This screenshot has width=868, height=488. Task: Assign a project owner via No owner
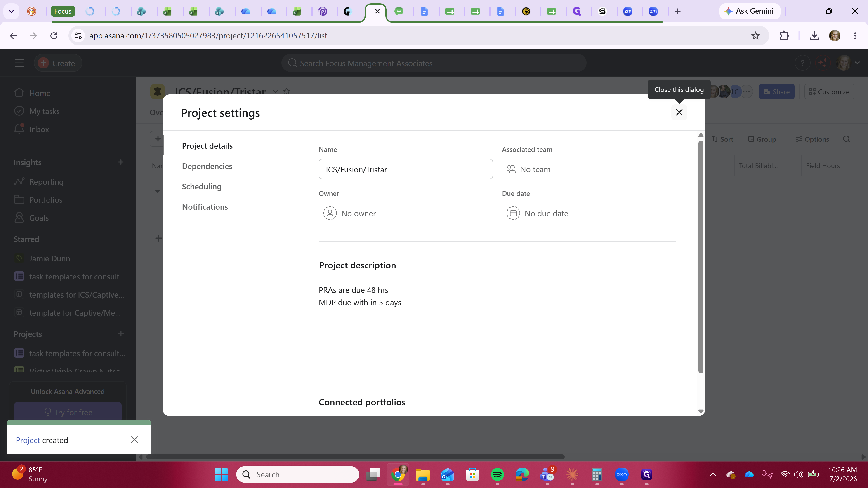click(x=349, y=213)
